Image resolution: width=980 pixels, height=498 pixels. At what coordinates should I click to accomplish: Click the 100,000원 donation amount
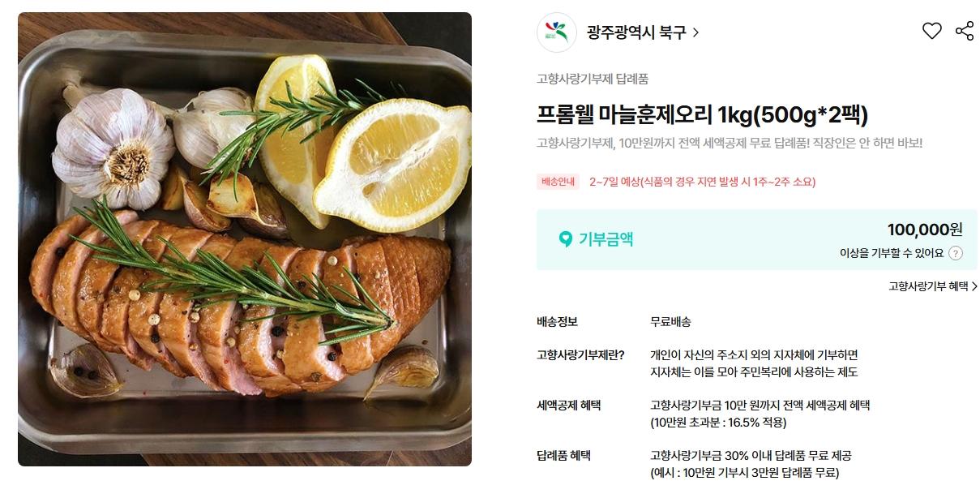pos(925,230)
